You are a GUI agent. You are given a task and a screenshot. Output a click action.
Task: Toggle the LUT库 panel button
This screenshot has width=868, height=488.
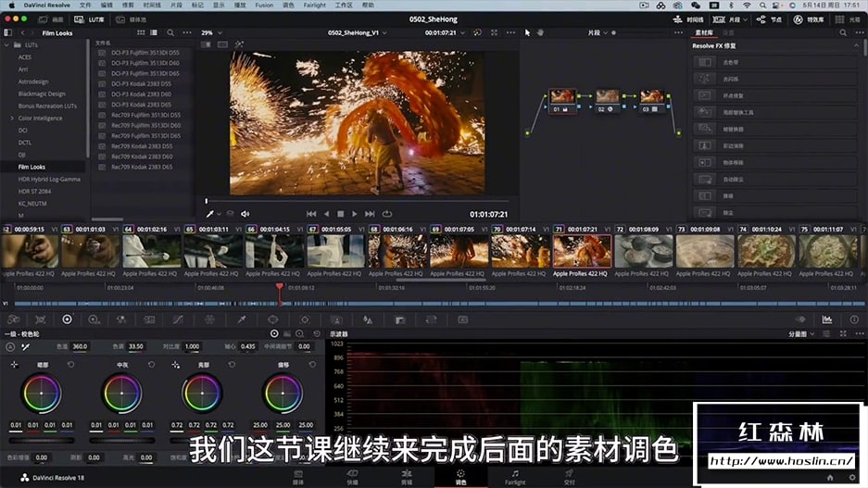coord(91,19)
